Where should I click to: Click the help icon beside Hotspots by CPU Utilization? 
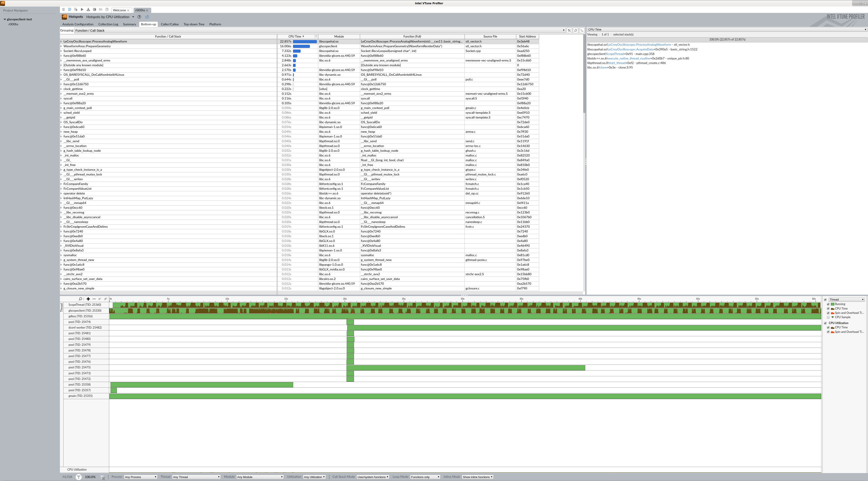pos(139,17)
